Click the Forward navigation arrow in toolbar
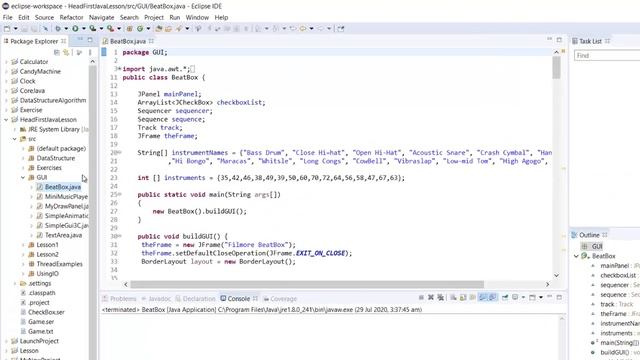The image size is (640, 360). click(320, 29)
